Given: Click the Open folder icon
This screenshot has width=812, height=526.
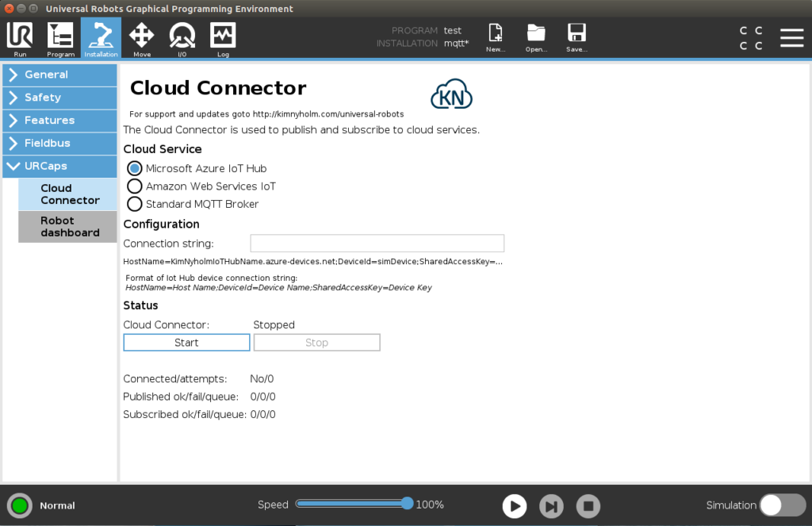Looking at the screenshot, I should point(536,37).
